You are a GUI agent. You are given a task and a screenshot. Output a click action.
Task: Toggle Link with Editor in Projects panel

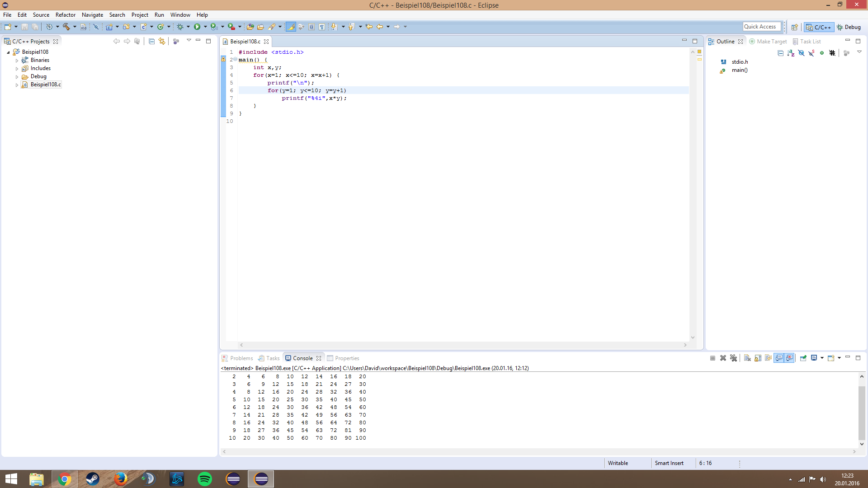(x=162, y=41)
